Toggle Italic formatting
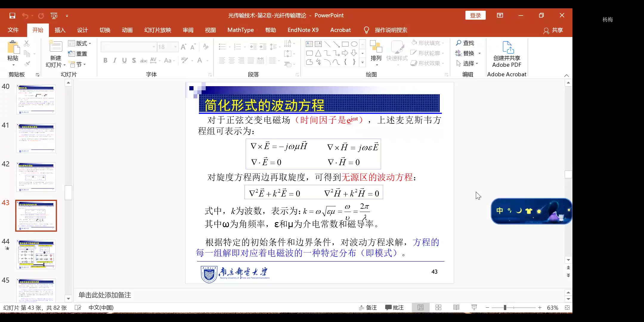 click(x=115, y=61)
